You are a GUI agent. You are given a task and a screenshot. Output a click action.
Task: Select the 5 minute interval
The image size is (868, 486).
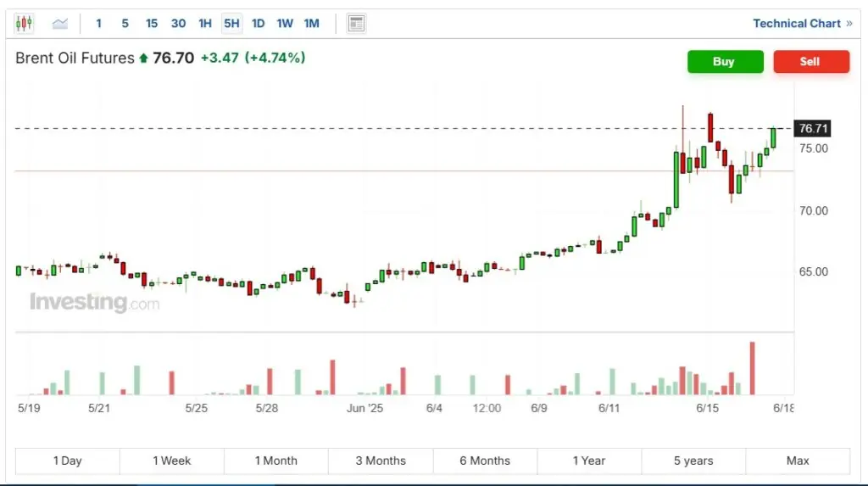coord(125,23)
